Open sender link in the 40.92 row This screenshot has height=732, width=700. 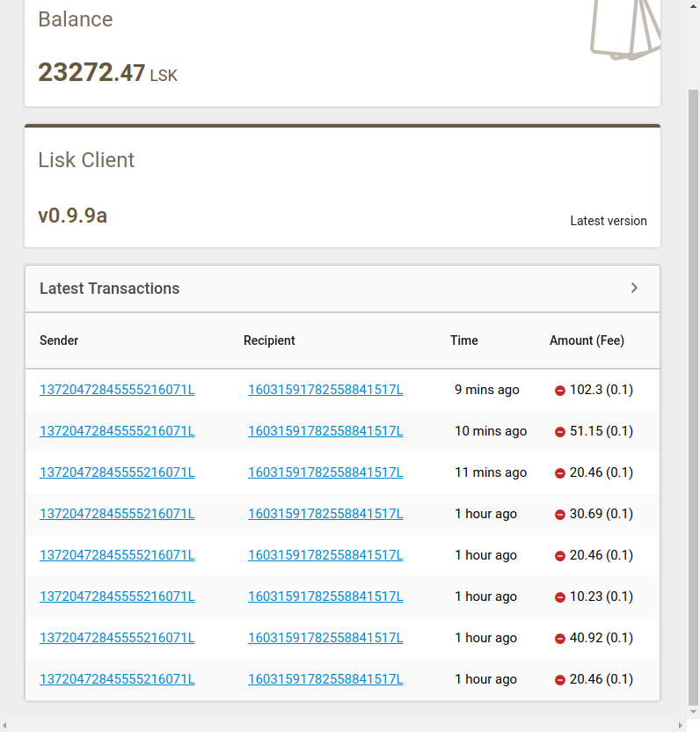(x=117, y=638)
